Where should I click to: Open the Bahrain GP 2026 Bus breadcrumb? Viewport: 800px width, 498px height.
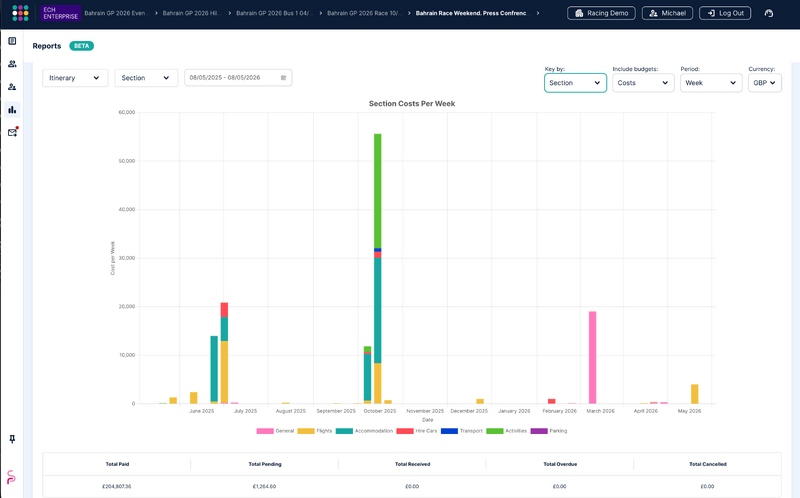coord(274,13)
